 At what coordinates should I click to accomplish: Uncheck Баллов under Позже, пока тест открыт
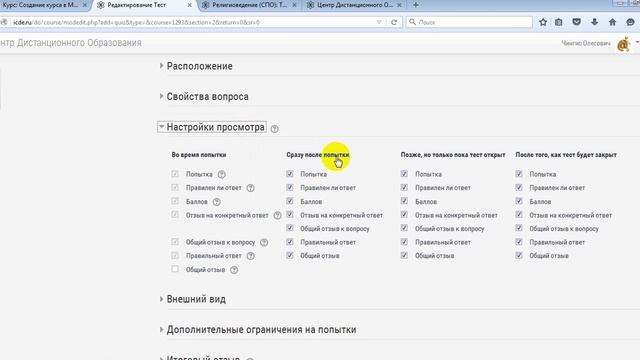tap(404, 201)
